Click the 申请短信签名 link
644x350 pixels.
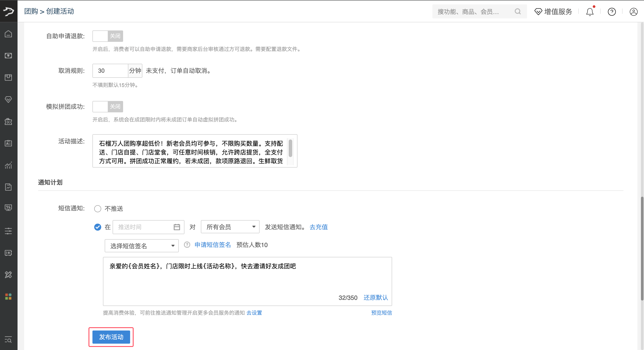tap(213, 245)
